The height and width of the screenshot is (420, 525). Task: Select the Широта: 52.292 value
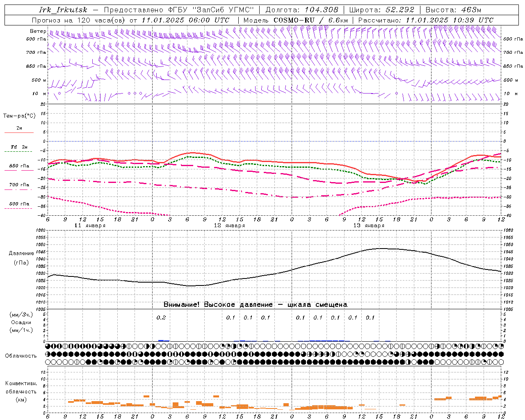(382, 10)
